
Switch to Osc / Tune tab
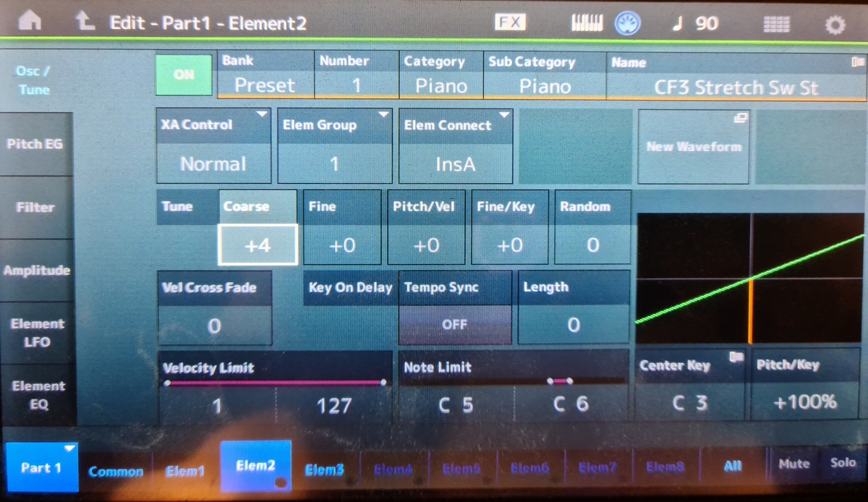click(x=35, y=80)
